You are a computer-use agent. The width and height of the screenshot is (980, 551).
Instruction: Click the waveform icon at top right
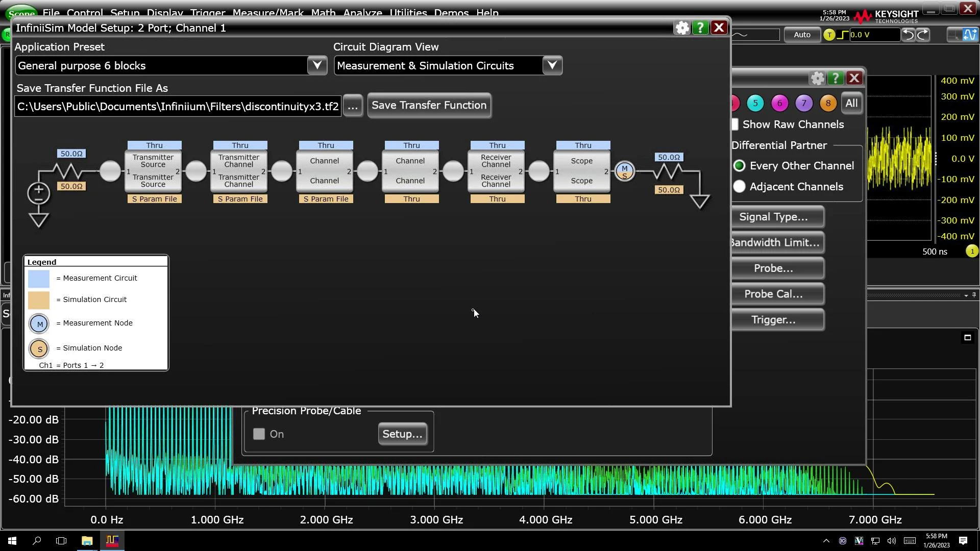970,35
